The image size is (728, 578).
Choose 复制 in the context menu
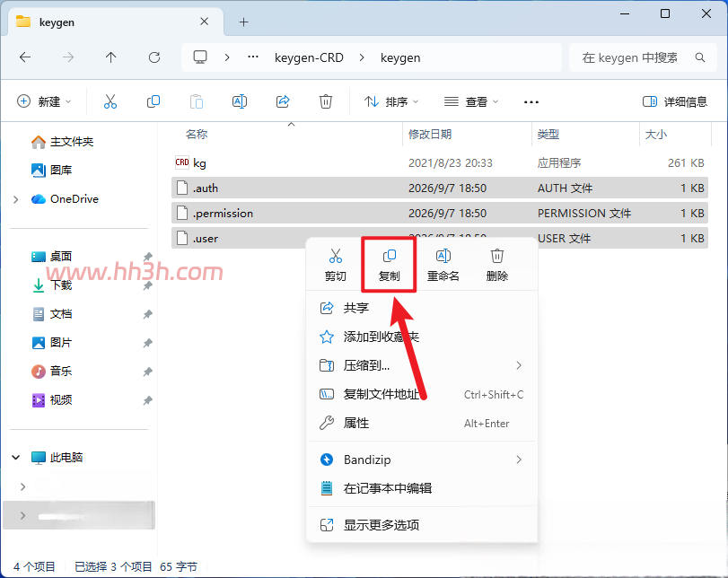tap(389, 266)
